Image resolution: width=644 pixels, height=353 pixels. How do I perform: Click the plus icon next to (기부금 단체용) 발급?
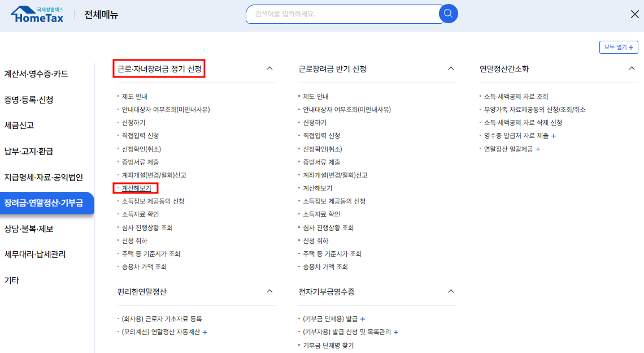[x=364, y=318]
